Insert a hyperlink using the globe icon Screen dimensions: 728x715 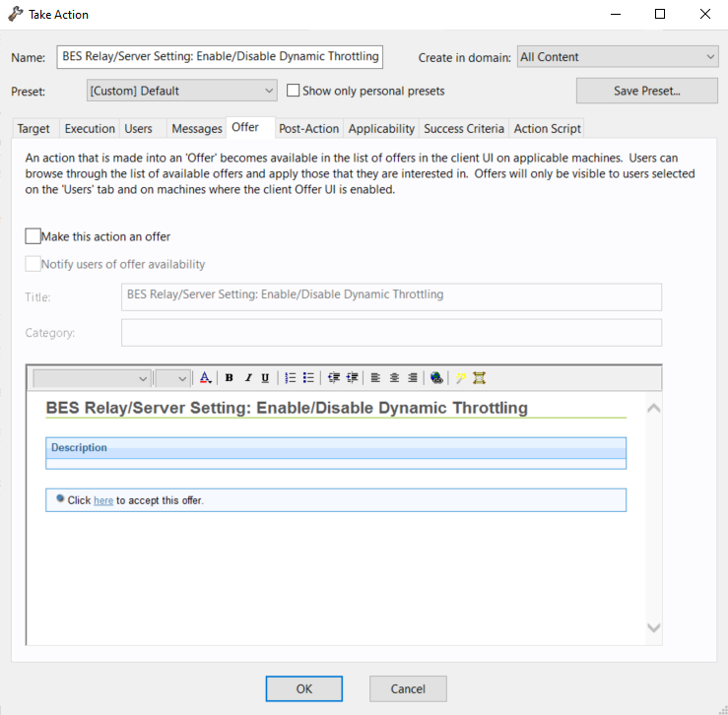click(436, 378)
